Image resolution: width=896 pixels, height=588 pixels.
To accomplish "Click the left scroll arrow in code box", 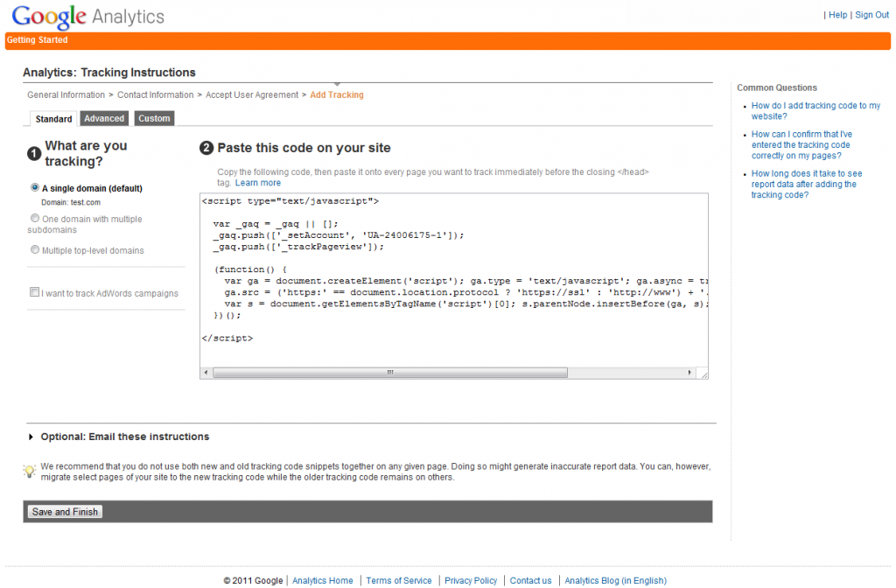I will coord(206,373).
